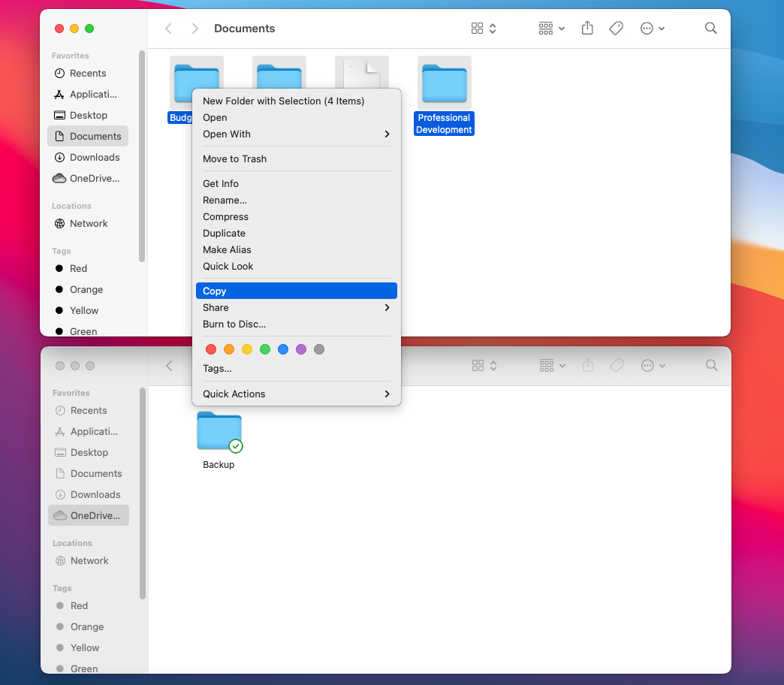Open the Backup folder in OneDrive
The image size is (784, 685).
point(219,433)
